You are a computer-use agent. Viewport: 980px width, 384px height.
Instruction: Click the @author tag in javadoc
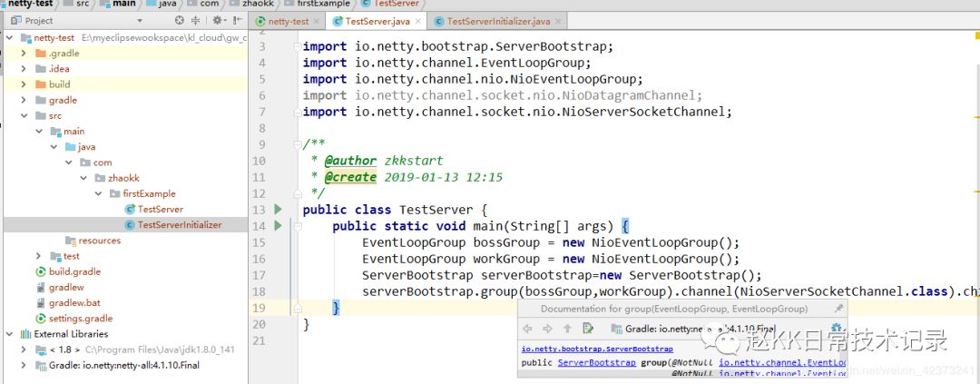click(350, 161)
